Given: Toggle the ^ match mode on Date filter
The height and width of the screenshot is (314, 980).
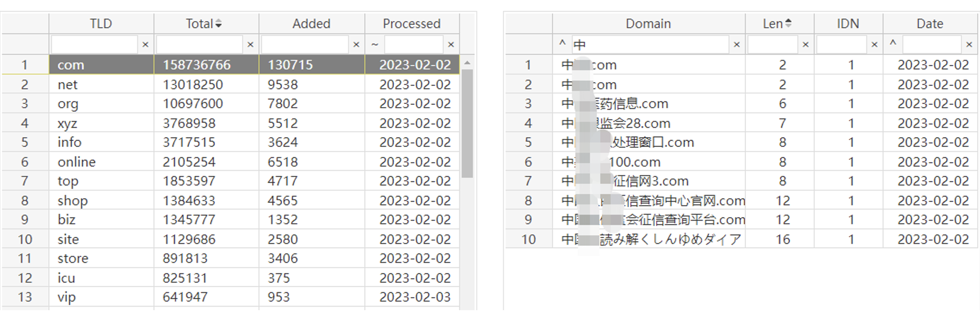Looking at the screenshot, I should [x=893, y=43].
